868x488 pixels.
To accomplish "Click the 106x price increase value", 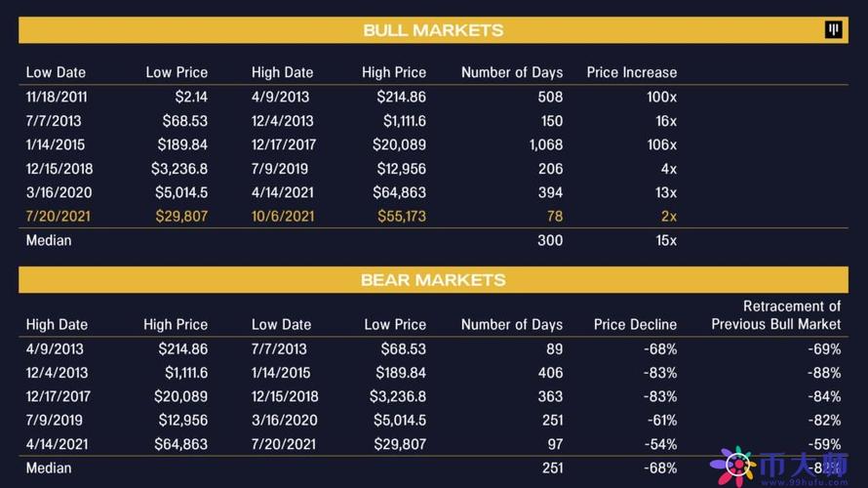I will (x=661, y=144).
